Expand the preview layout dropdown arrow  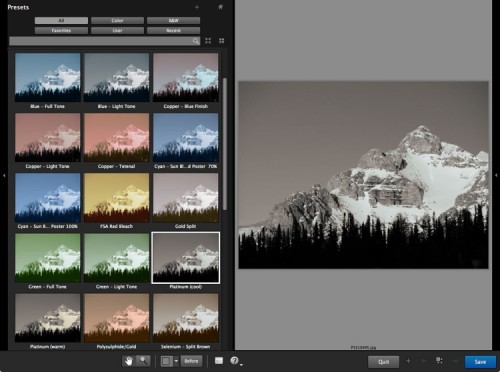[x=176, y=361]
